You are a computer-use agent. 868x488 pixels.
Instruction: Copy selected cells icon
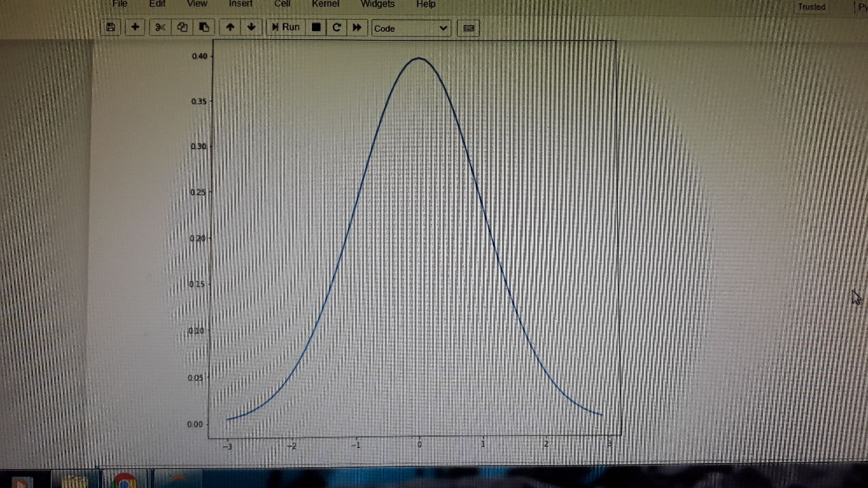(182, 28)
